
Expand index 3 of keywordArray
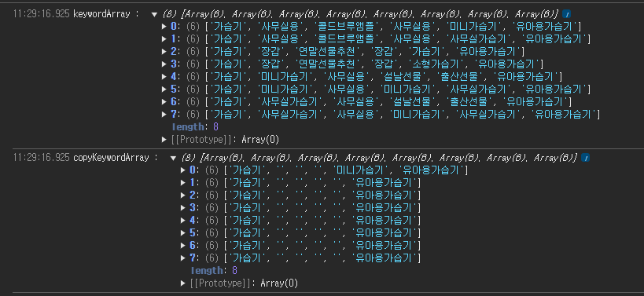click(x=164, y=64)
